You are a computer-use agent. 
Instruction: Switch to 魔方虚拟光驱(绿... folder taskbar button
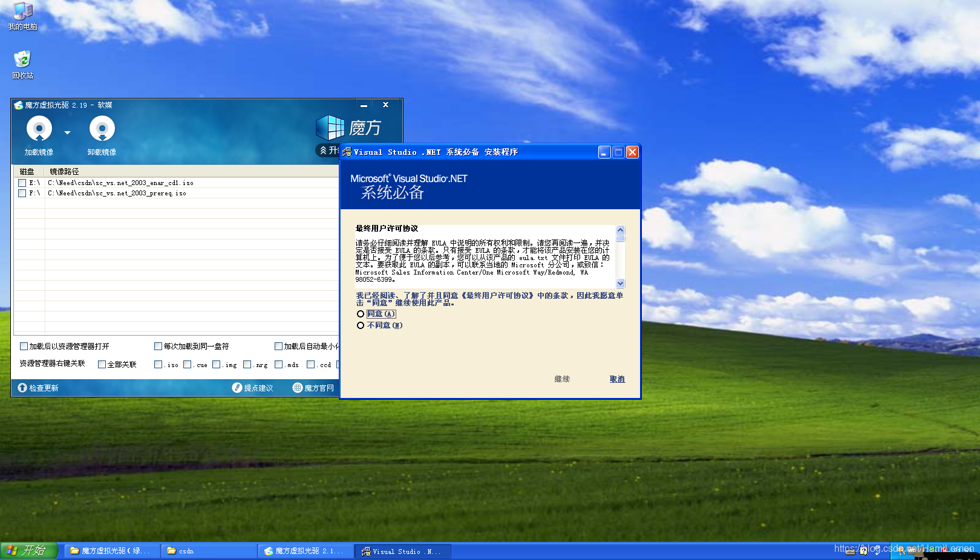coord(112,551)
